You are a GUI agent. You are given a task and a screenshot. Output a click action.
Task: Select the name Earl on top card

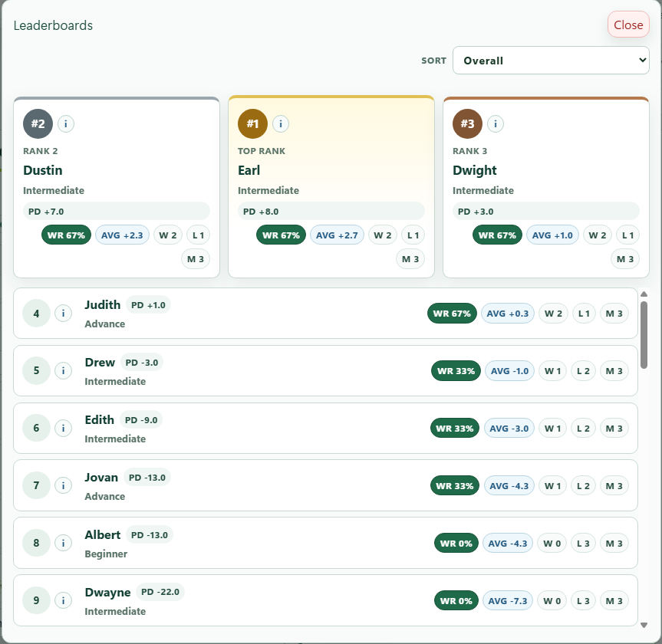point(249,170)
